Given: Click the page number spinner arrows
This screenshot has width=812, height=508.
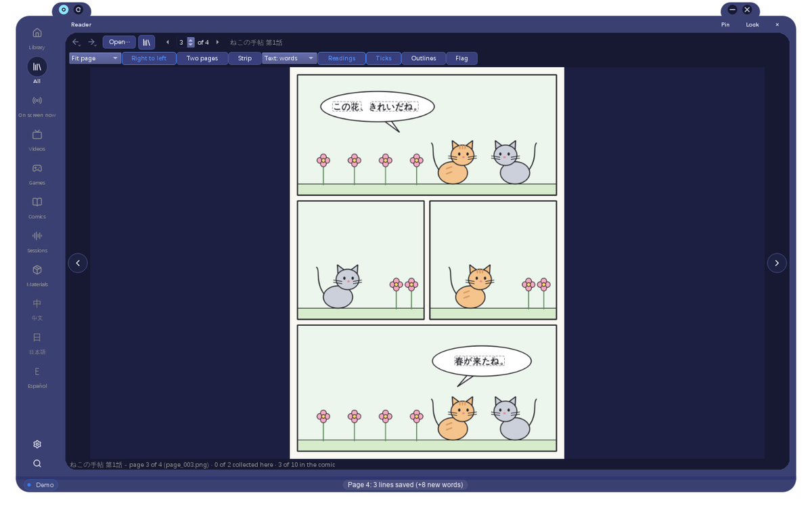Looking at the screenshot, I should coord(191,42).
